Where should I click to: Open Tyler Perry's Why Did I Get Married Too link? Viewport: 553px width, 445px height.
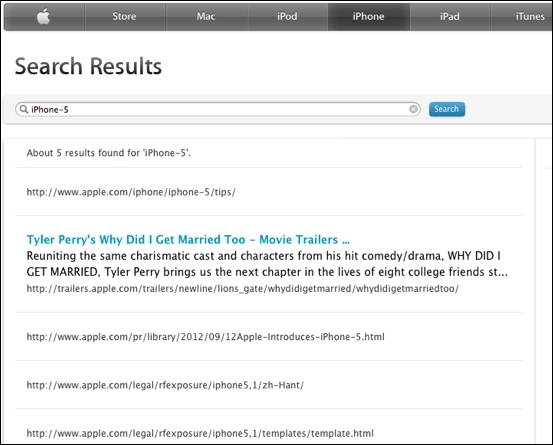point(188,240)
